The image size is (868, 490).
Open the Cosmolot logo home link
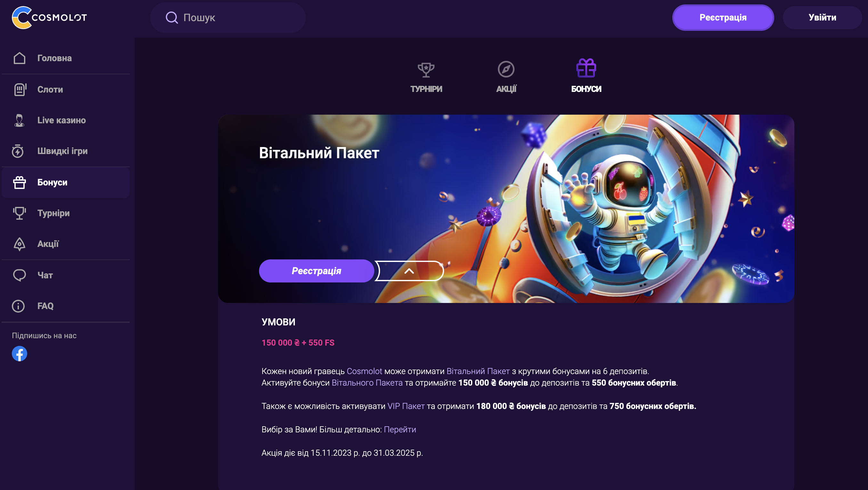(50, 18)
